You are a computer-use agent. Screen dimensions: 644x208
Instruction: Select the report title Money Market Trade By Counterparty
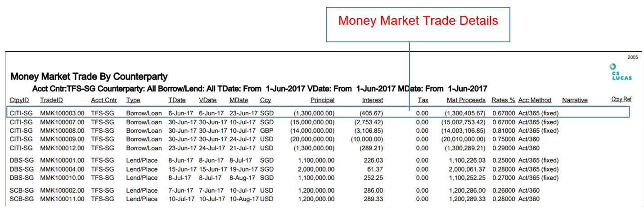89,77
